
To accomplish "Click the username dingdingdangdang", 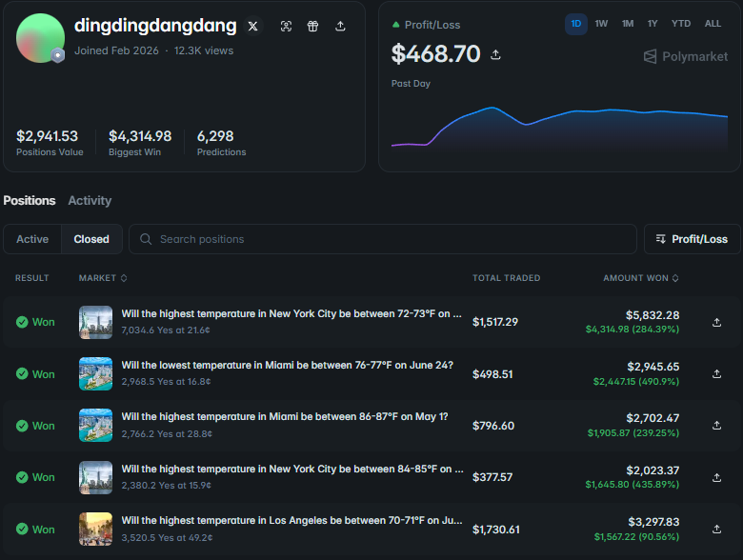I will (155, 26).
